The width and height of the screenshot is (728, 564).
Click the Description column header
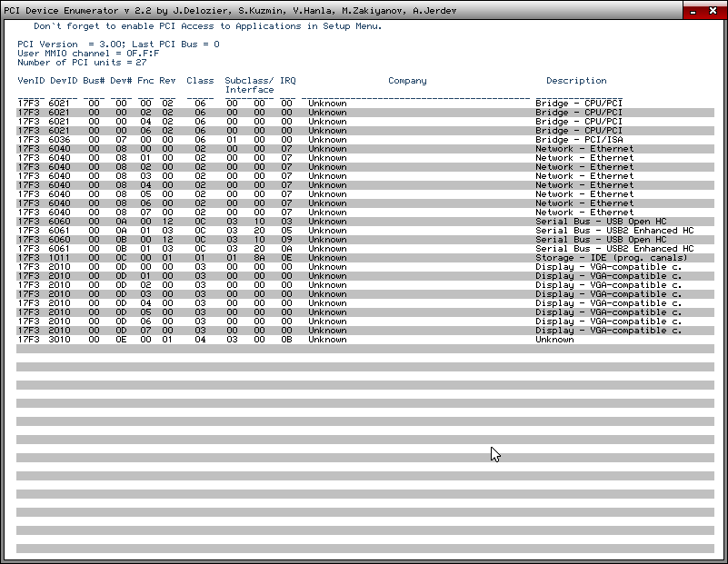click(x=576, y=81)
